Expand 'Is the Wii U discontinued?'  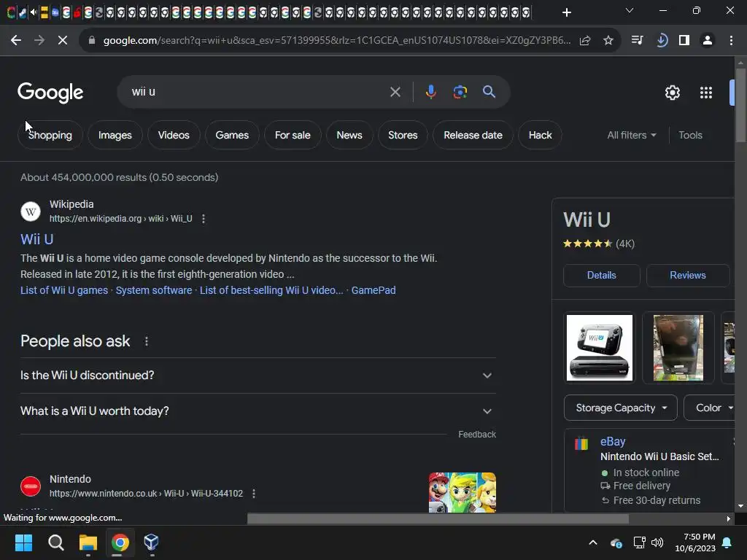click(258, 376)
